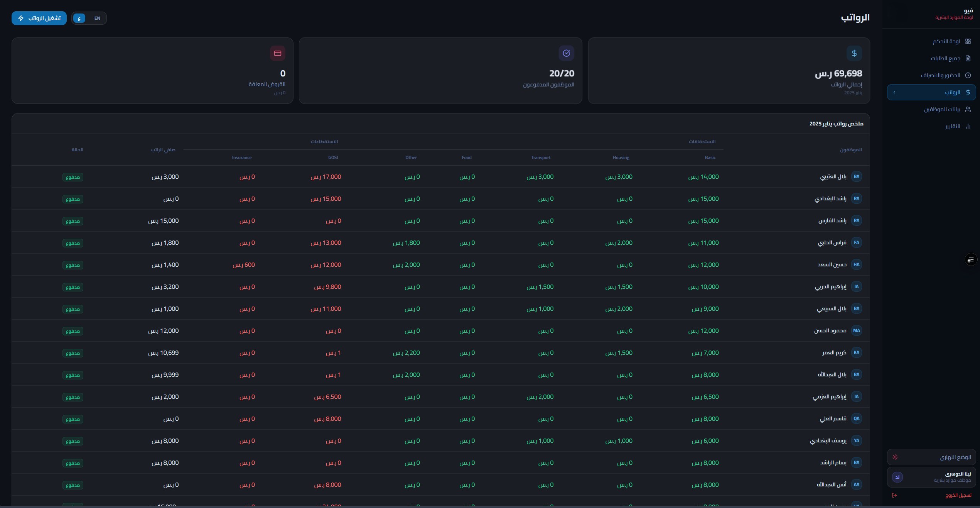Click the document icon beside جميع الطلبات
The width and height of the screenshot is (980, 508).
tap(968, 58)
